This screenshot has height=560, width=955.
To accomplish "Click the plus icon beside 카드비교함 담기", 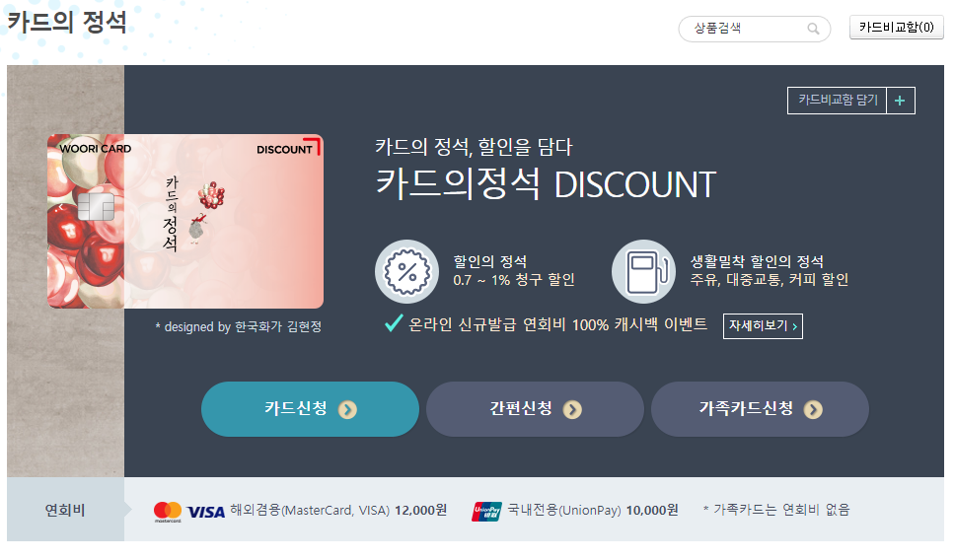I will tap(900, 101).
